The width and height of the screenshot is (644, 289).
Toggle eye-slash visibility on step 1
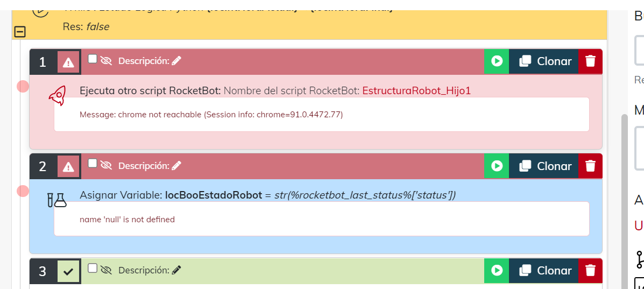coord(106,61)
